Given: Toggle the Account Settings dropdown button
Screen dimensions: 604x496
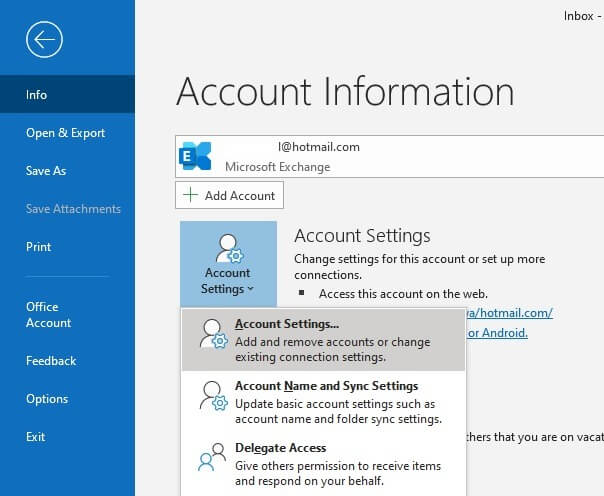Looking at the screenshot, I should coord(228,264).
